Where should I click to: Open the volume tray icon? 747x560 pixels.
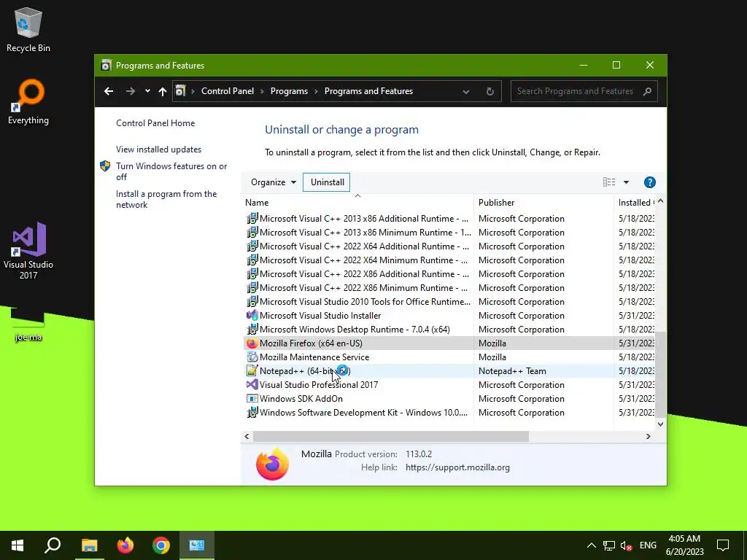tap(626, 545)
